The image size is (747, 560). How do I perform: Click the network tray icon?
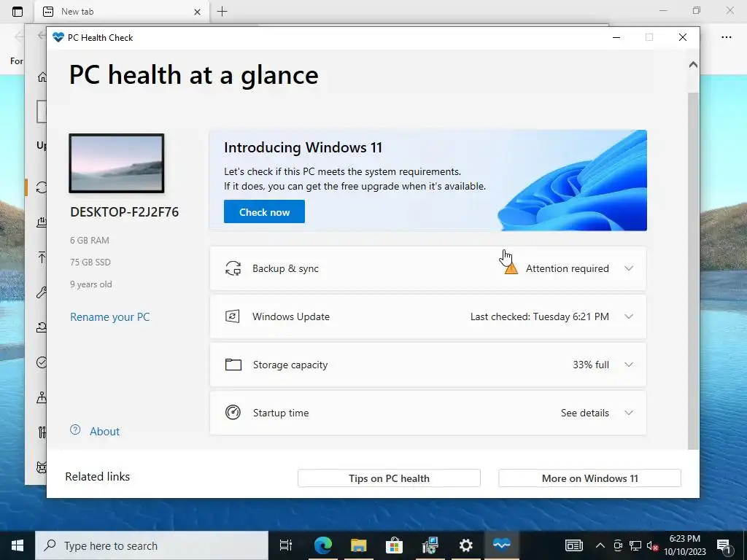click(x=635, y=545)
